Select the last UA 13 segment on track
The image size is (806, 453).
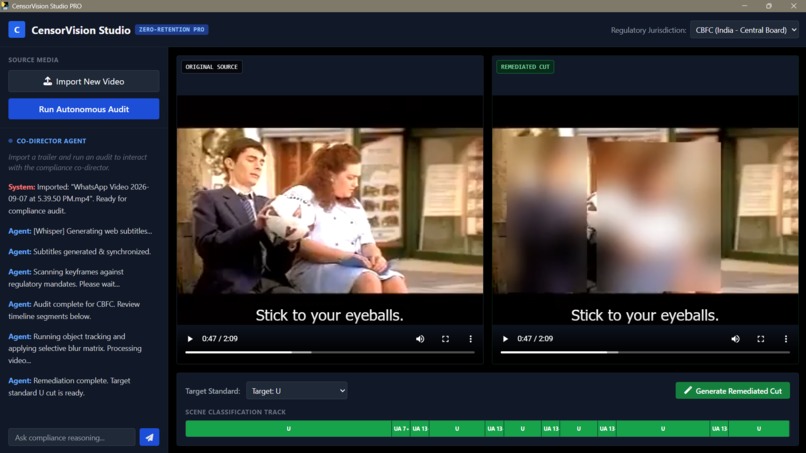pos(719,429)
